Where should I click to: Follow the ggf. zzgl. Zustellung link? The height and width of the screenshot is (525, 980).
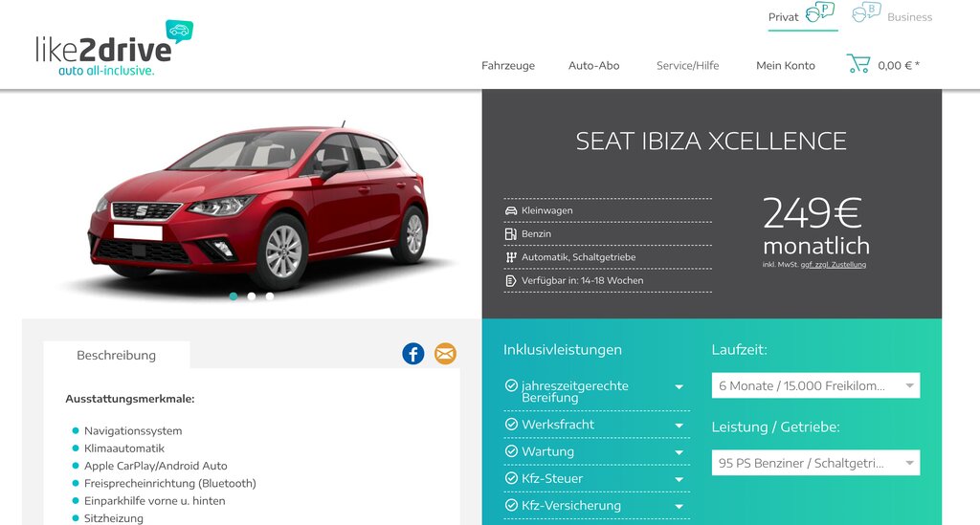tap(834, 265)
